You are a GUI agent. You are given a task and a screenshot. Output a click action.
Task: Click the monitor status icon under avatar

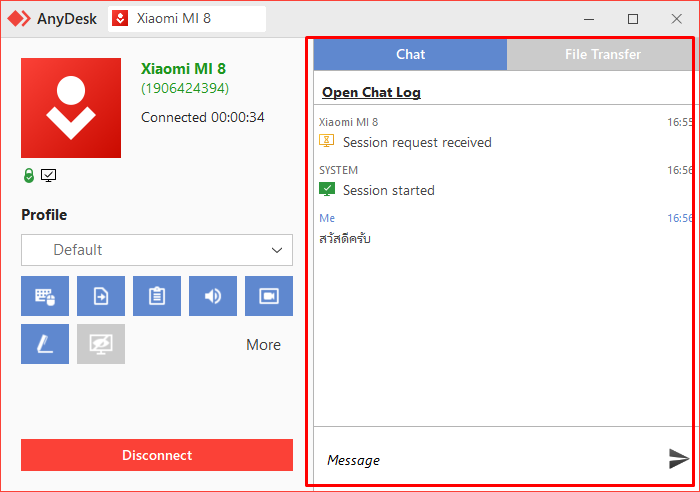pyautogui.click(x=49, y=175)
